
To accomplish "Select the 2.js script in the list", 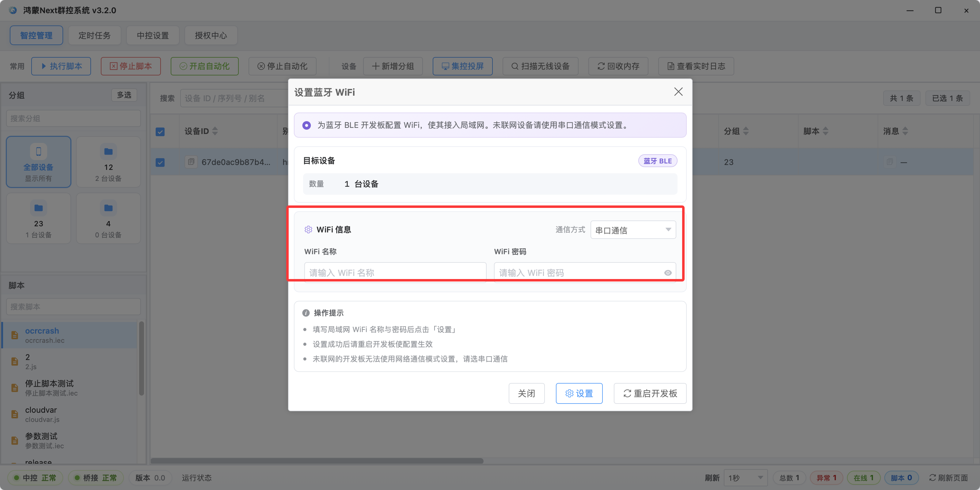I will point(70,361).
